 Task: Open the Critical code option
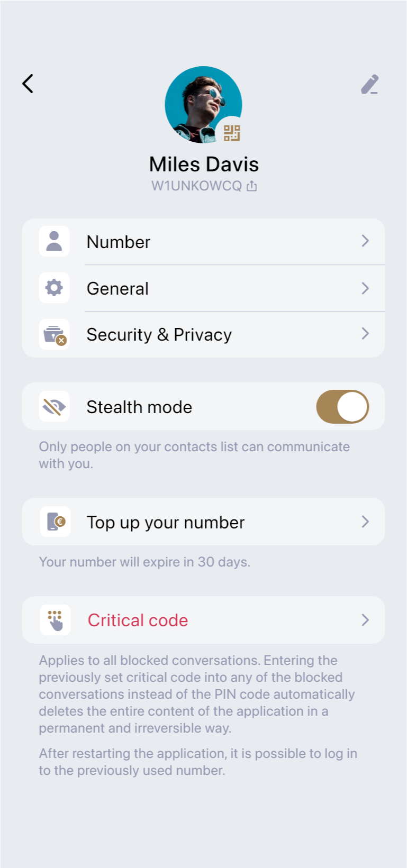pyautogui.click(x=138, y=620)
